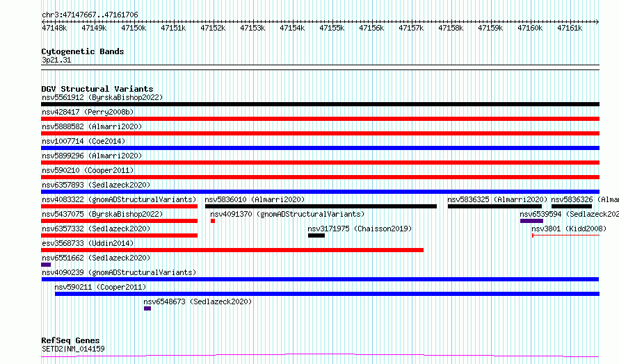This screenshot has height=364, width=619.
Task: Click the thin red nsv3801 (Kidd2008) line
Action: pyautogui.click(x=565, y=235)
